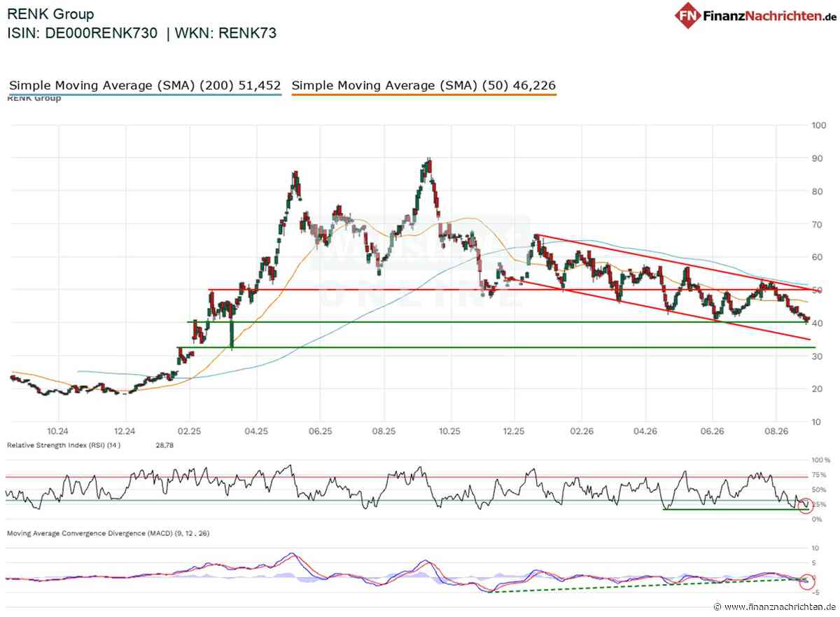Screen dimensions: 840x617
Task: Click the 02.25 date axis label
Action: click(189, 432)
